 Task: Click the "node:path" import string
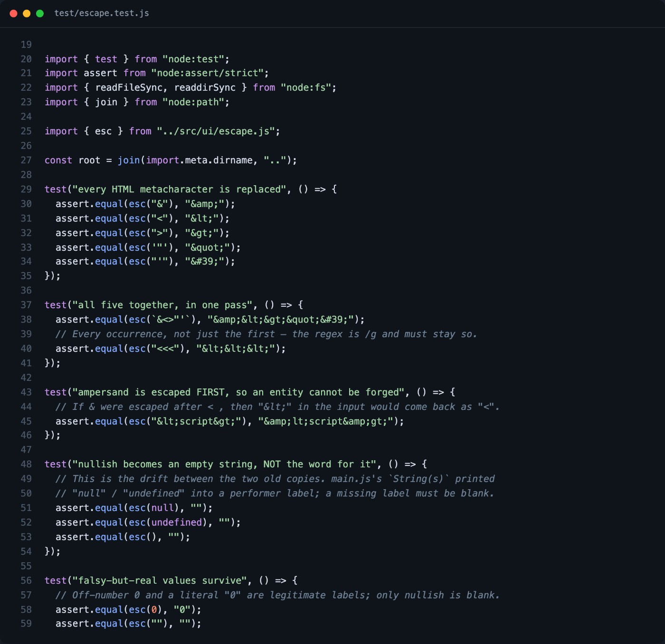pyautogui.click(x=193, y=102)
